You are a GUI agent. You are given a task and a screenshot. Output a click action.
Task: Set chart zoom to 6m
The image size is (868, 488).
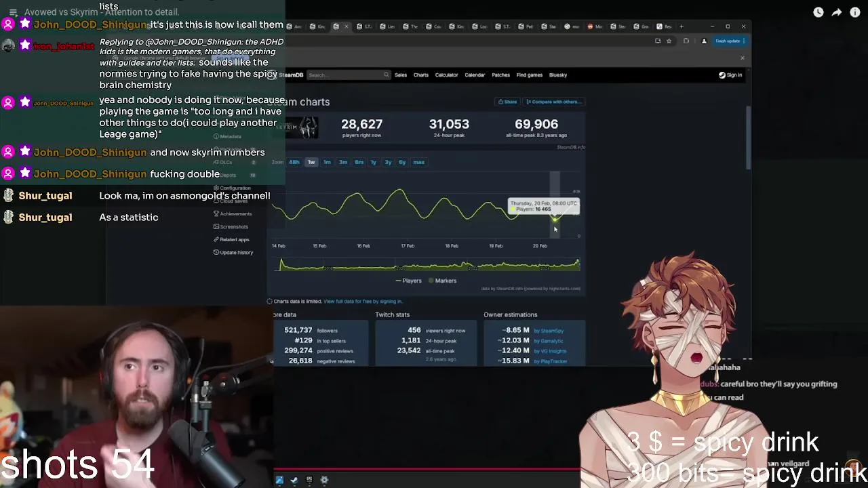pyautogui.click(x=359, y=162)
